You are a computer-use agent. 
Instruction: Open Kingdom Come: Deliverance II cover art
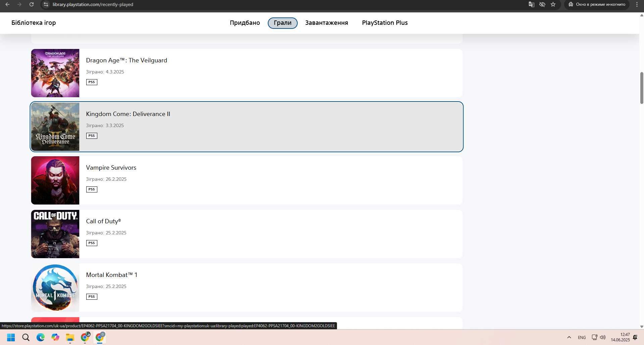pyautogui.click(x=55, y=127)
